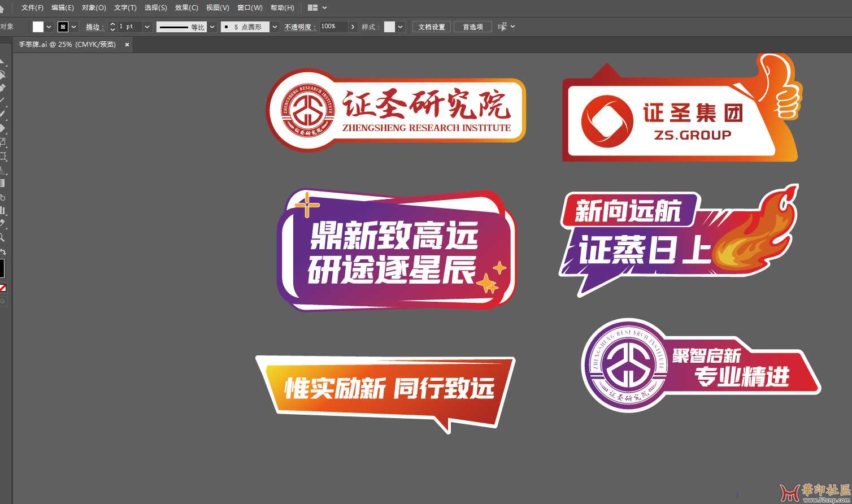Select the Gradient tool
852x504 pixels.
pos(2,183)
